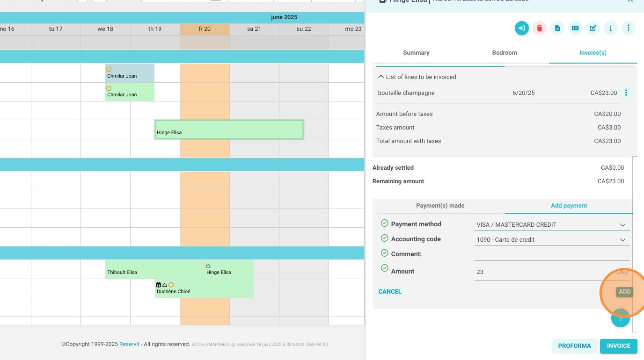Click the Remaining amount value CA$23.00
This screenshot has width=644, height=360.
(611, 181)
